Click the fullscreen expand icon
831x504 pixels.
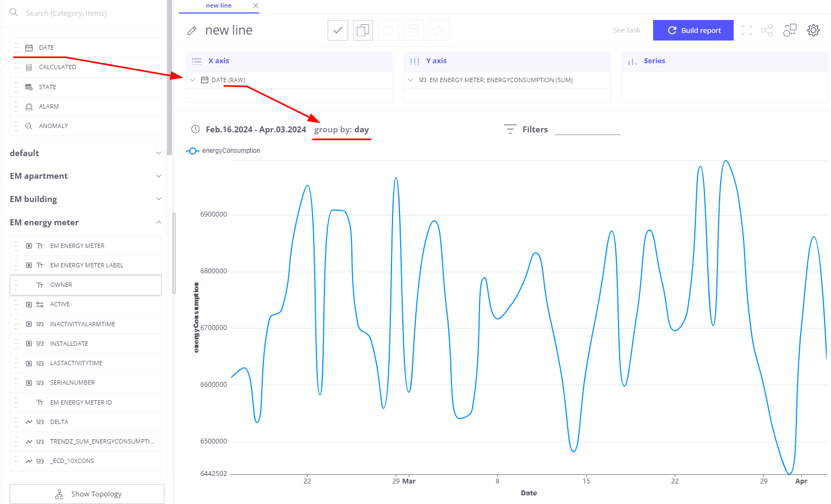click(747, 30)
